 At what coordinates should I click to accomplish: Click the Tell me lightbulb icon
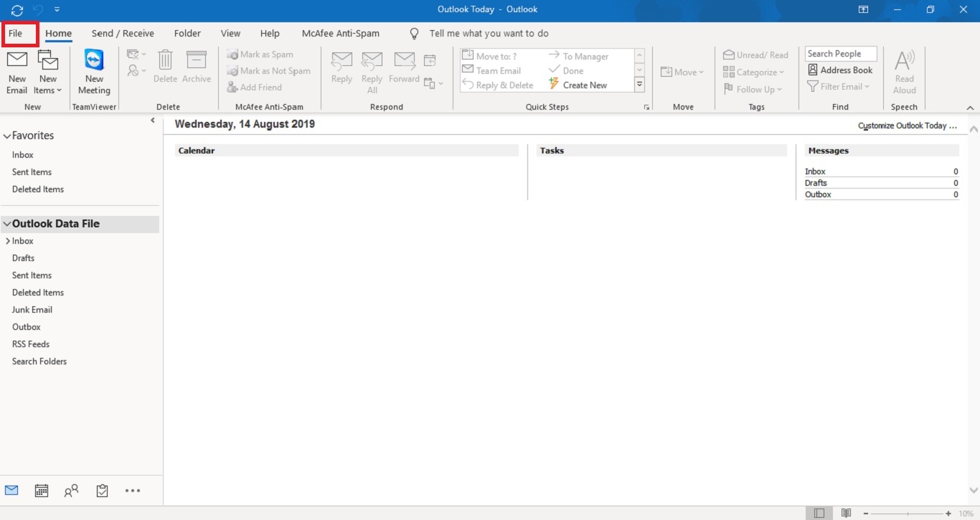coord(414,34)
